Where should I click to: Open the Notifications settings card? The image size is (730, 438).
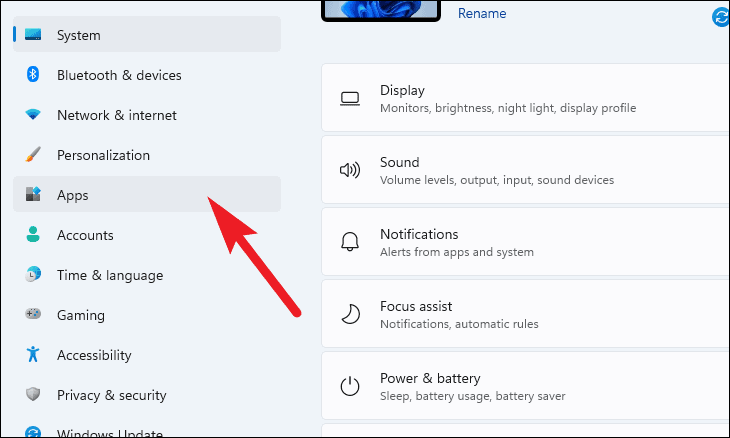pyautogui.click(x=526, y=242)
